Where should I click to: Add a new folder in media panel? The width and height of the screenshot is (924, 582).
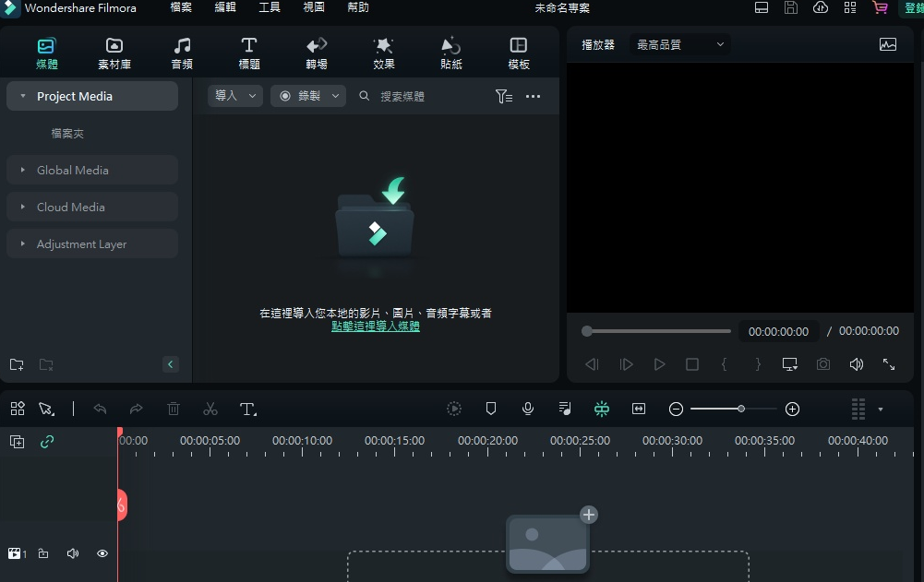pos(17,364)
